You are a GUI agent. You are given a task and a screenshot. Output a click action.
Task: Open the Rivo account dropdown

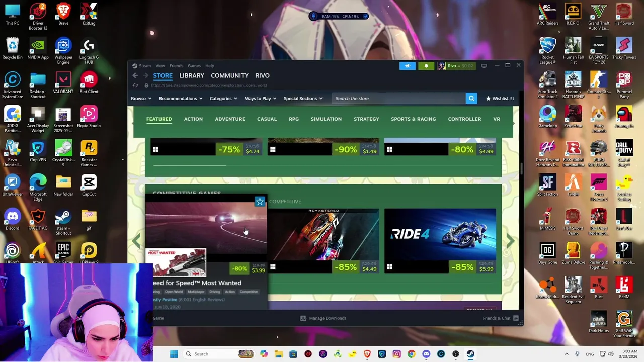(456, 66)
